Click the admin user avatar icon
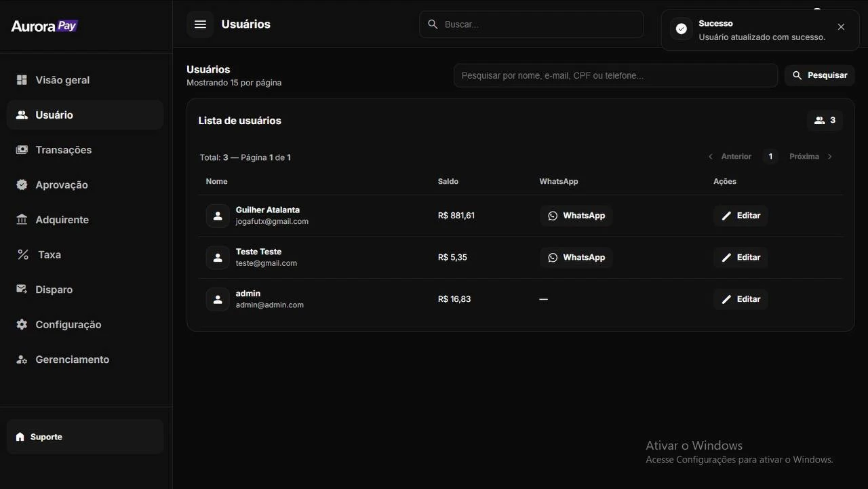This screenshot has width=868, height=489. [218, 299]
